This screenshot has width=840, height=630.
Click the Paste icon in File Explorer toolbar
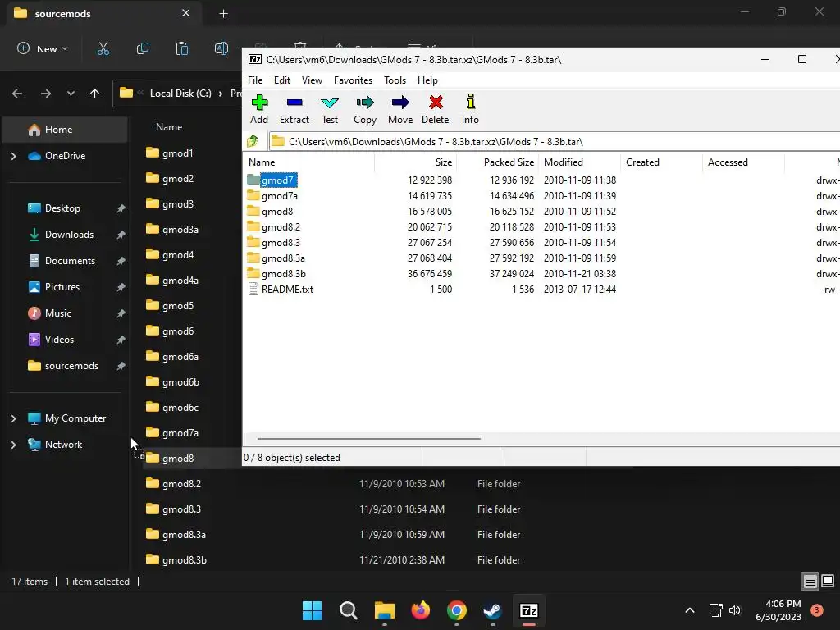[x=182, y=48]
